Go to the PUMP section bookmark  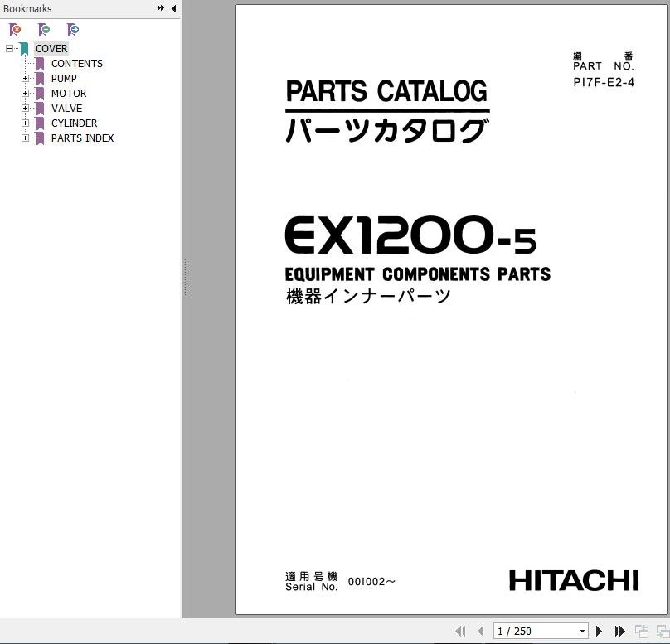(64, 79)
